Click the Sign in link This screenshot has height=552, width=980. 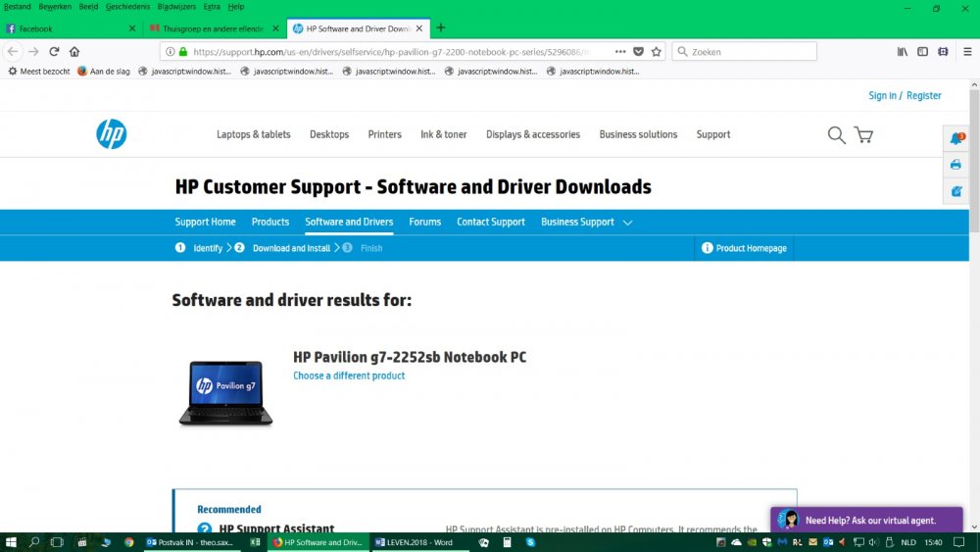pyautogui.click(x=882, y=95)
